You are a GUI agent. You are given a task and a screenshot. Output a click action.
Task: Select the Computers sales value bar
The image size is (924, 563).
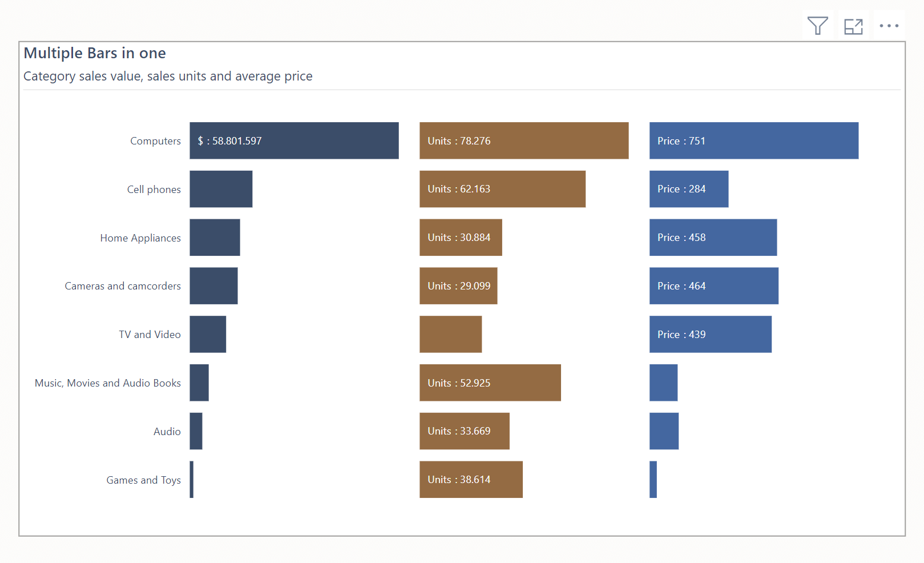click(x=294, y=140)
